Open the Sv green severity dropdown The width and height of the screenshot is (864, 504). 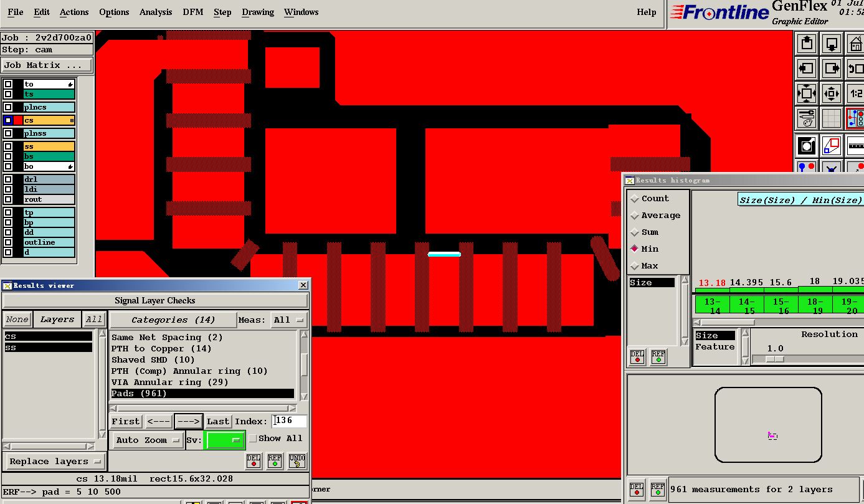[224, 440]
